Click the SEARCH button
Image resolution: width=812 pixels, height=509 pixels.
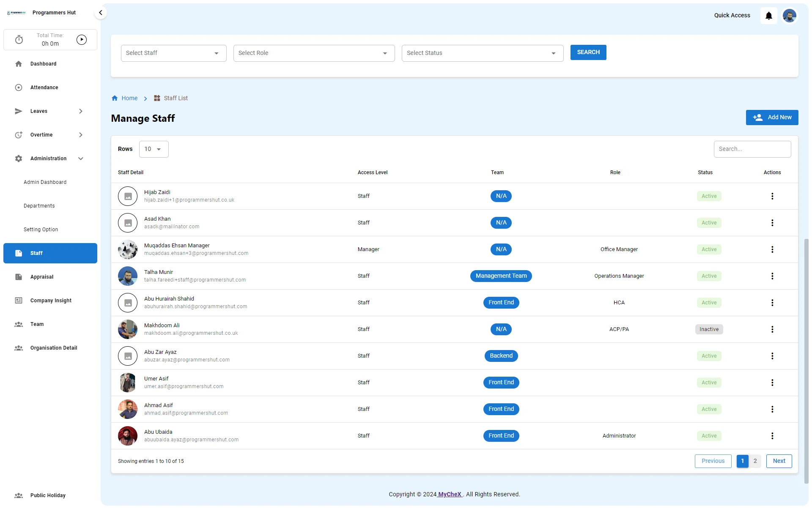coord(588,52)
